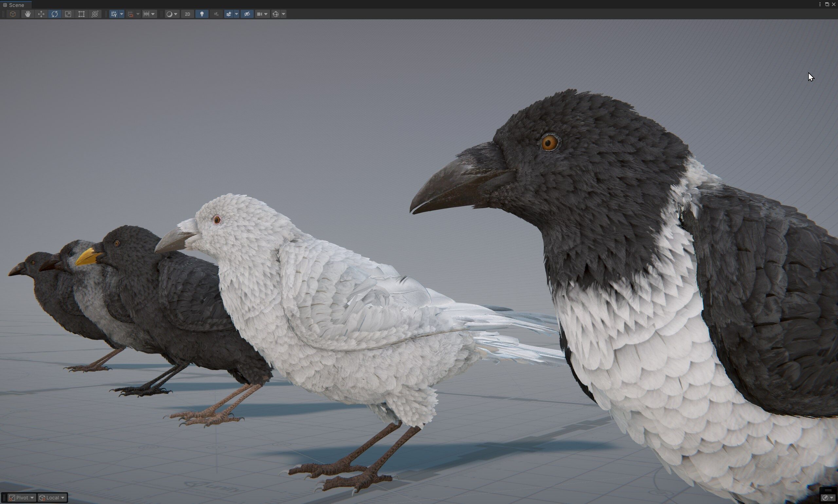Select the Rotate tool
Viewport: 838px width, 504px height.
click(x=54, y=14)
